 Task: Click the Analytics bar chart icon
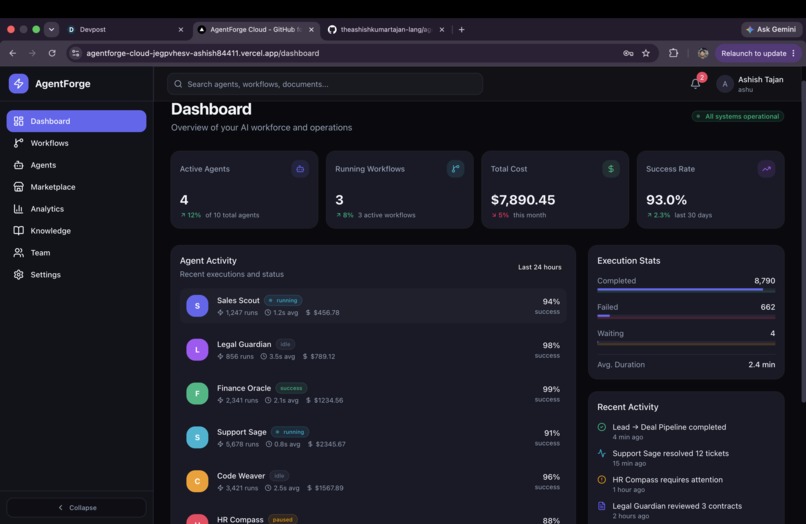click(x=19, y=209)
